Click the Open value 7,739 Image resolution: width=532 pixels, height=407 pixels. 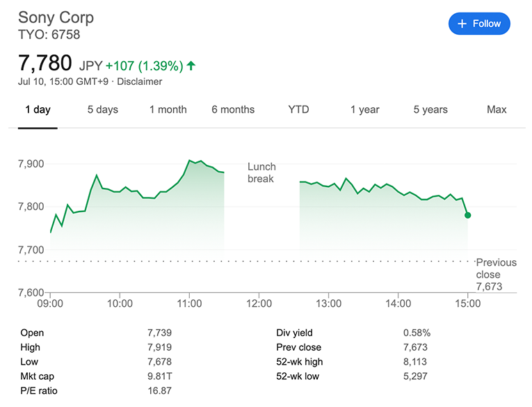[x=159, y=333]
